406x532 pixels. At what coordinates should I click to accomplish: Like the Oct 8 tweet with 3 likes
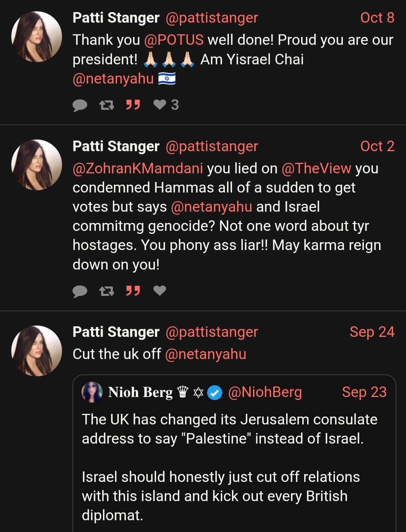(166, 105)
